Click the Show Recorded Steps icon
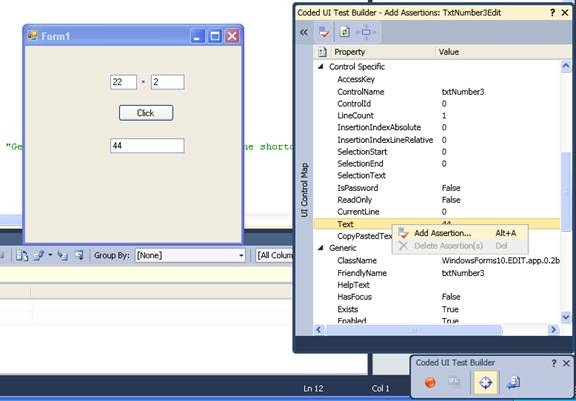The image size is (576, 401). tap(454, 382)
